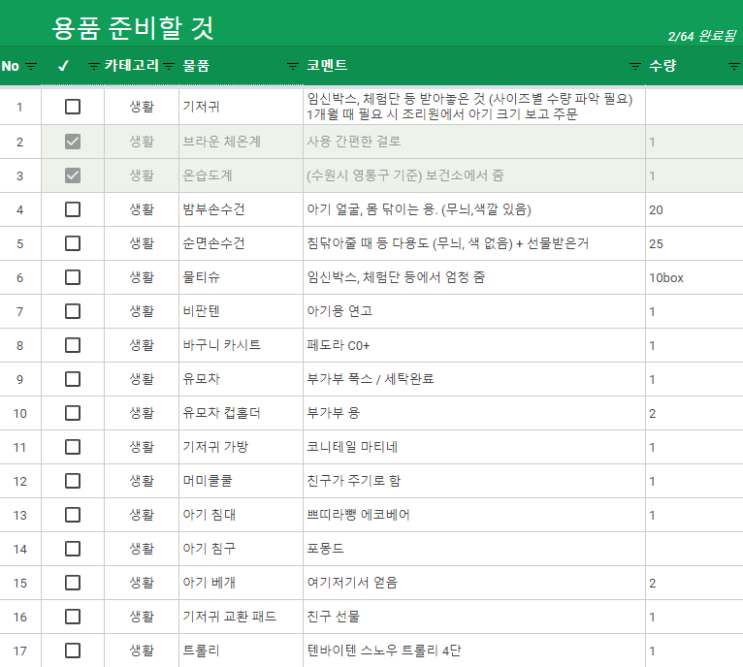The image size is (743, 667).
Task: Uncheck the 온습도계 checkbox
Action: click(x=72, y=176)
